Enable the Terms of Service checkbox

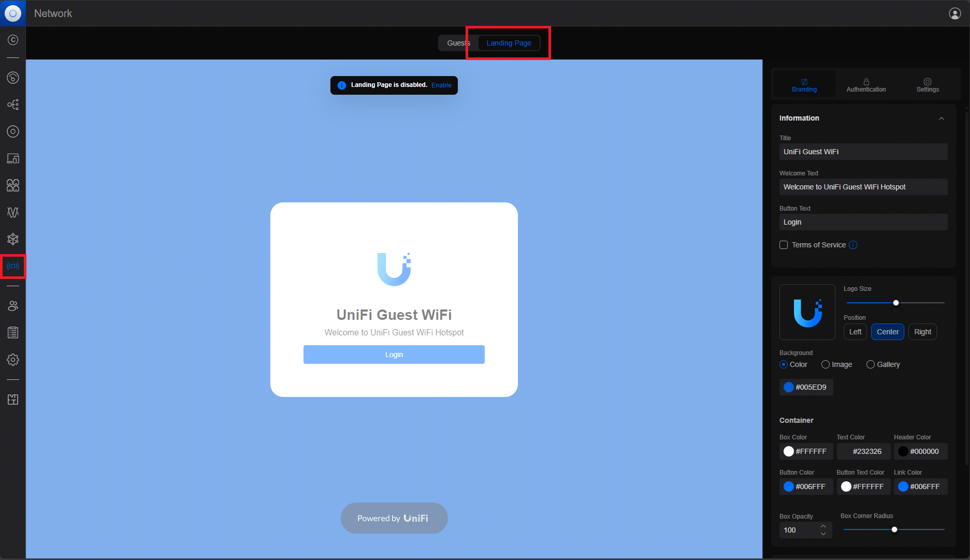point(784,245)
